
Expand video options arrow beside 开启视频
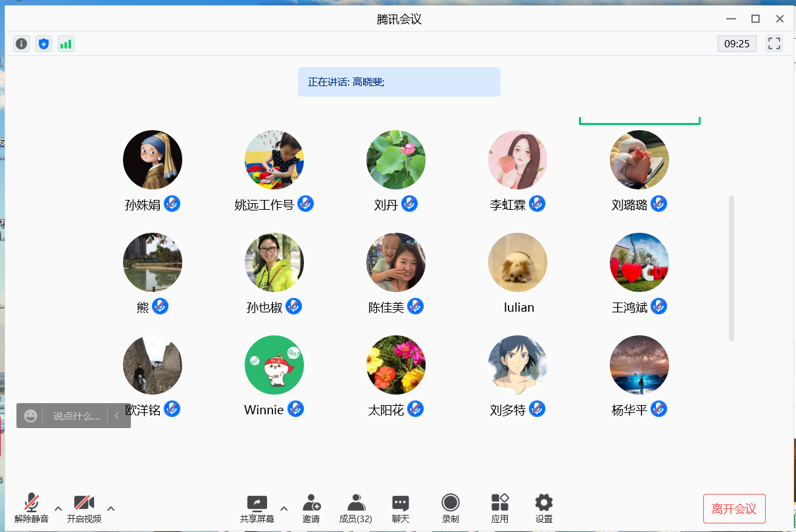point(111,508)
